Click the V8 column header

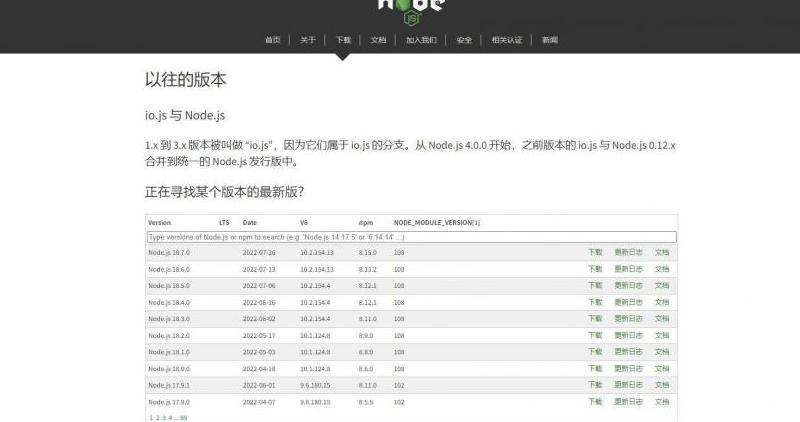(x=304, y=222)
